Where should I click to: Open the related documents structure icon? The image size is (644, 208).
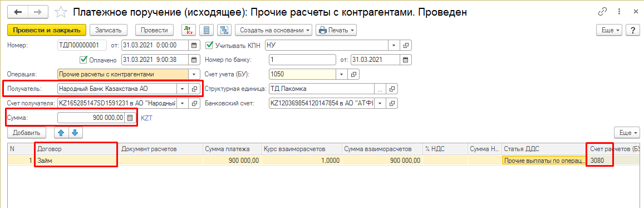(224, 30)
